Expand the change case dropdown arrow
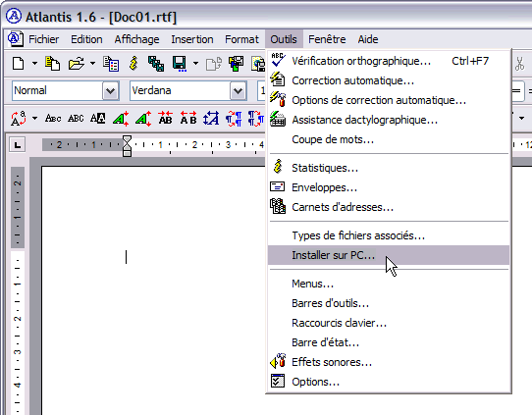This screenshot has width=532, height=415. point(34,119)
